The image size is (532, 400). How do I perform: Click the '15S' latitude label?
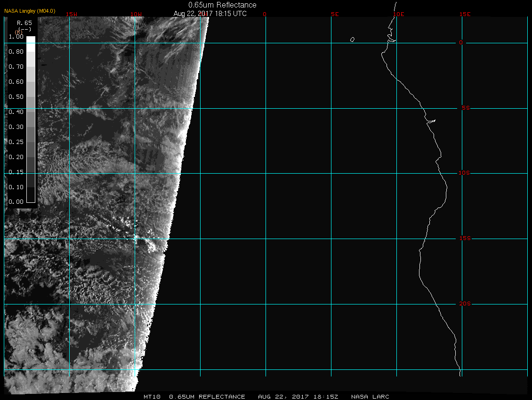[465, 239]
